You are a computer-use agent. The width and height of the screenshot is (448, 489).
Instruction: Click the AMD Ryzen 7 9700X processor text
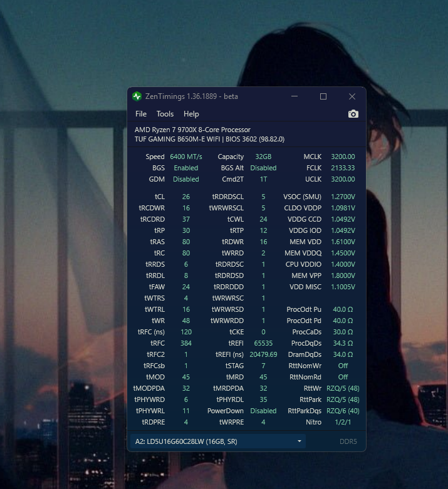point(192,130)
